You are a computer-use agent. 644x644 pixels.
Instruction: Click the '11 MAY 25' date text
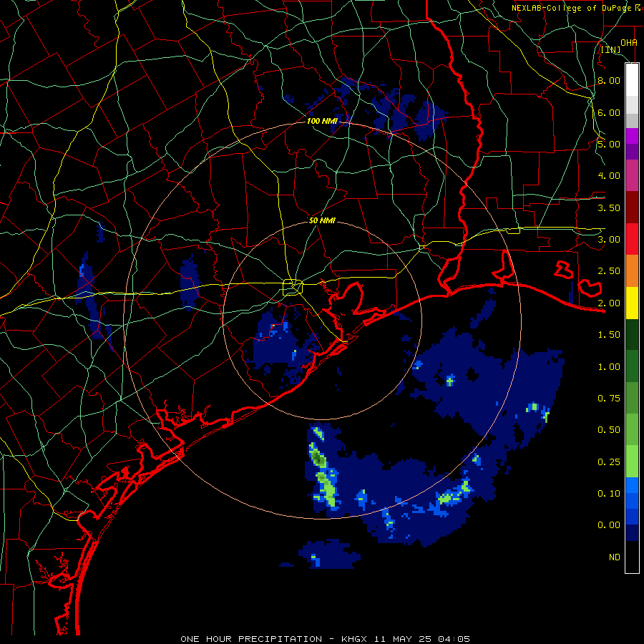(401, 639)
